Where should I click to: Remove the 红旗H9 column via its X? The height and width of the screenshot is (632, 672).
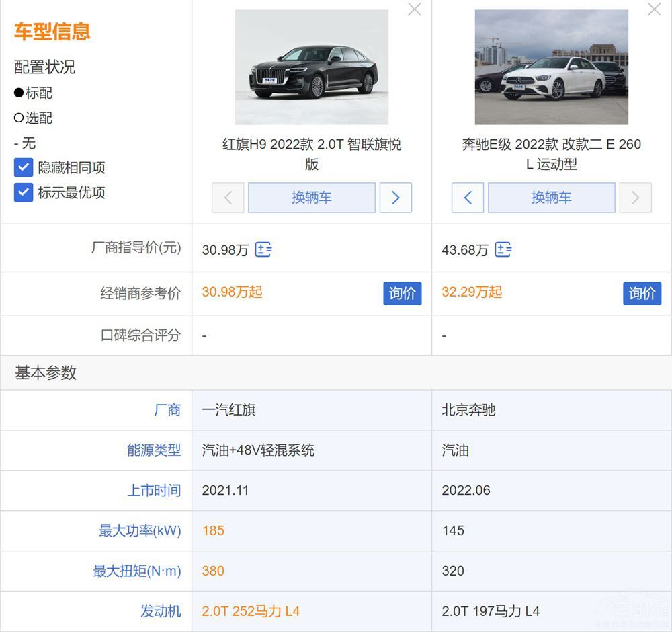pos(414,9)
